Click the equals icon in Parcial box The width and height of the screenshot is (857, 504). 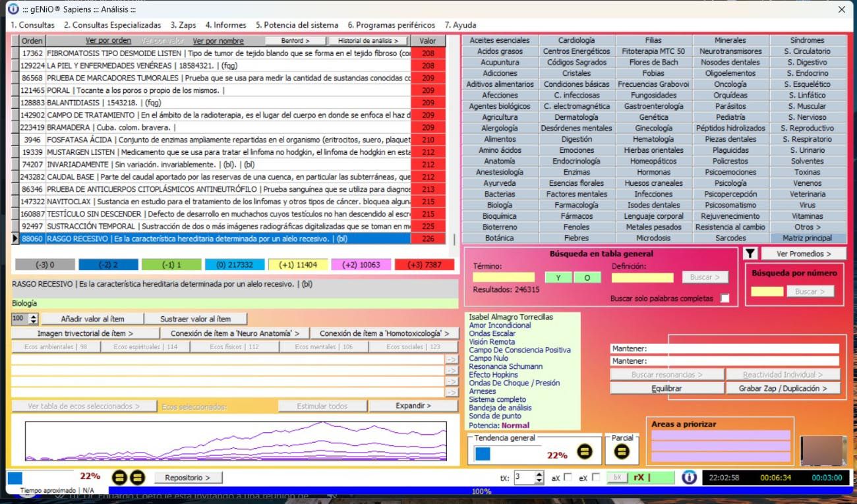click(x=622, y=452)
